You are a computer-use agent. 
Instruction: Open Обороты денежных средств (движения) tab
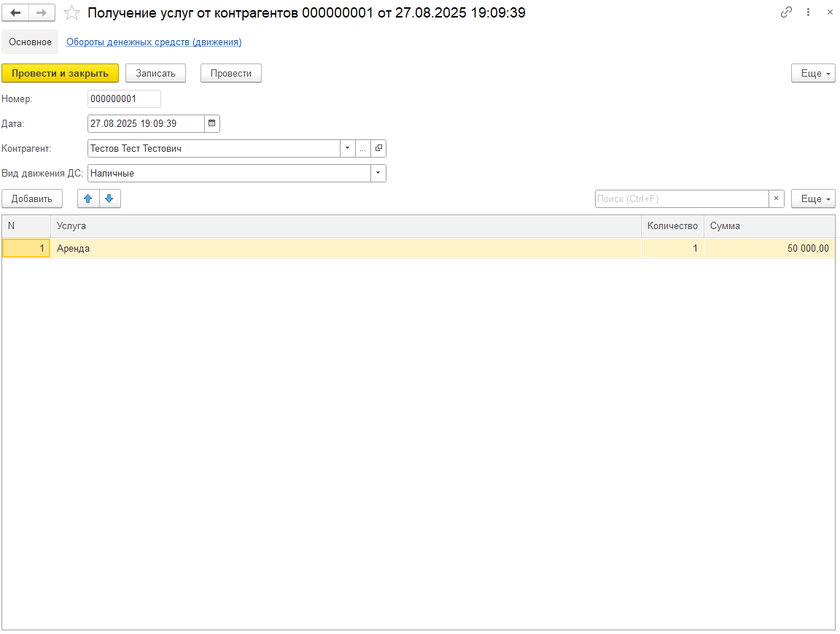(x=154, y=42)
